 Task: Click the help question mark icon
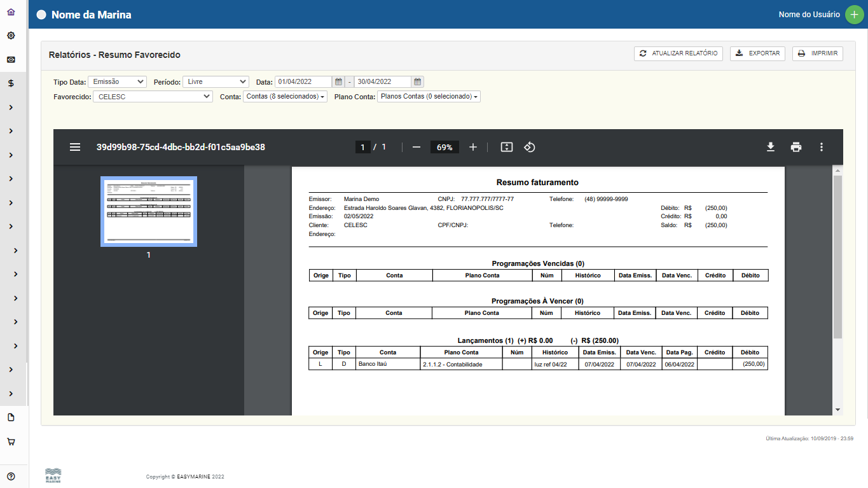click(11, 476)
